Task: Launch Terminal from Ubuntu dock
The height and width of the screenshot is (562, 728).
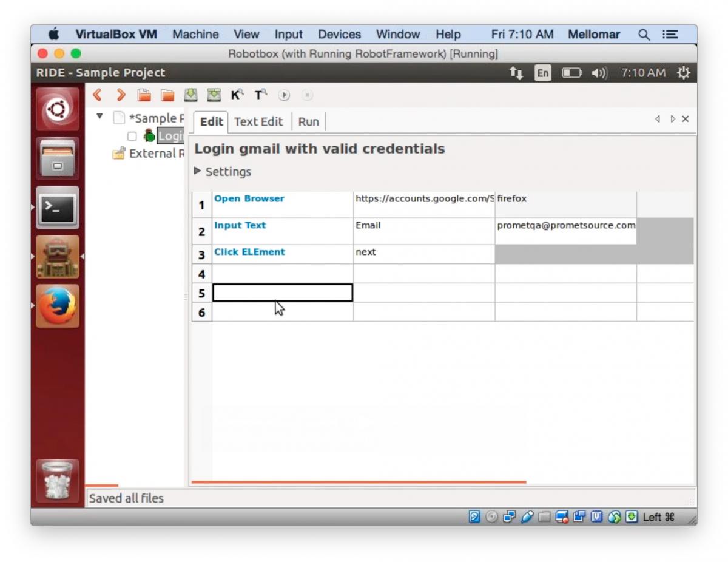Action: point(57,208)
